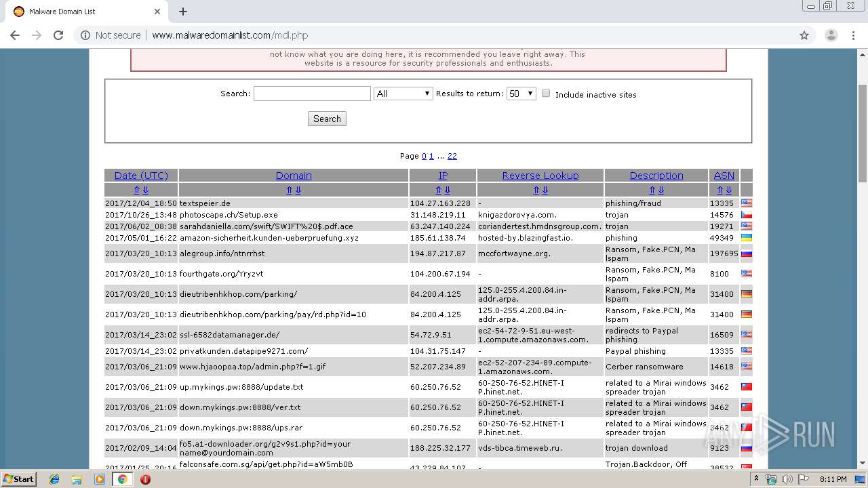The image size is (868, 488).
Task: Go to results page 0
Action: coord(424,156)
